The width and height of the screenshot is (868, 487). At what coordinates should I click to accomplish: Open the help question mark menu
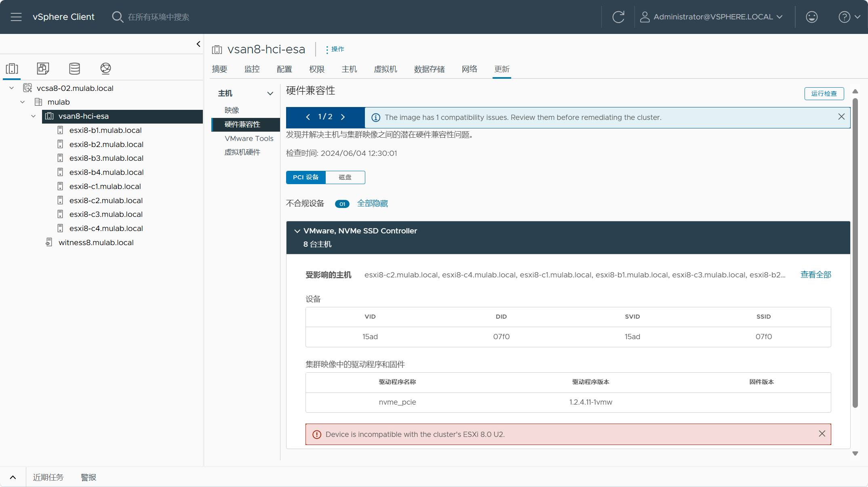coord(849,17)
